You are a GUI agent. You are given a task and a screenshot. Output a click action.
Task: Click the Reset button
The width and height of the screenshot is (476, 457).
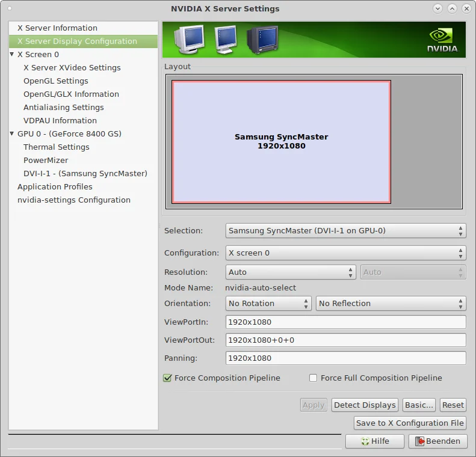pyautogui.click(x=453, y=405)
